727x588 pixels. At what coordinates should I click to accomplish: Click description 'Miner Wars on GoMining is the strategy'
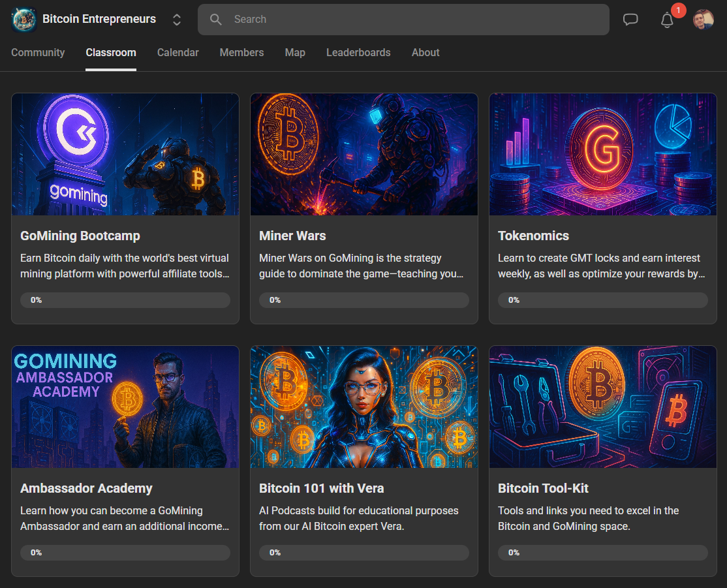350,258
